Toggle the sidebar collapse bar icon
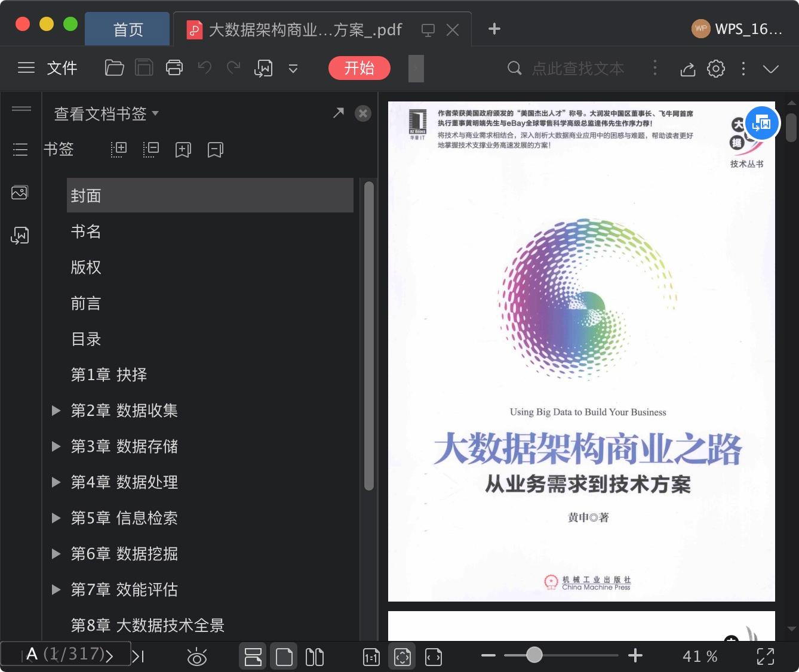 [21, 109]
